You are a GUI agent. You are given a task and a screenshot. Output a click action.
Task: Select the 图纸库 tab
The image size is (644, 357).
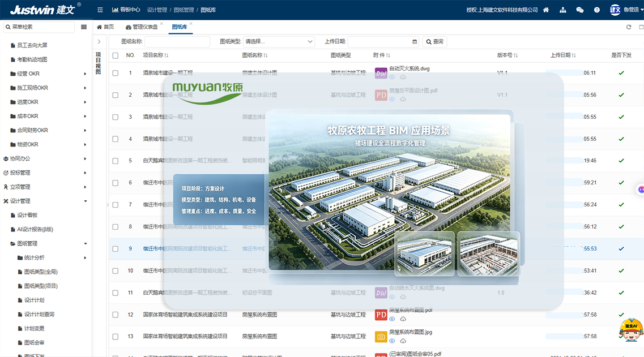click(x=180, y=27)
